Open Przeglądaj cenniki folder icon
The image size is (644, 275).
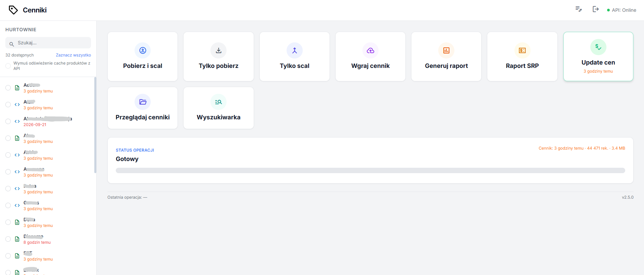pos(143,102)
